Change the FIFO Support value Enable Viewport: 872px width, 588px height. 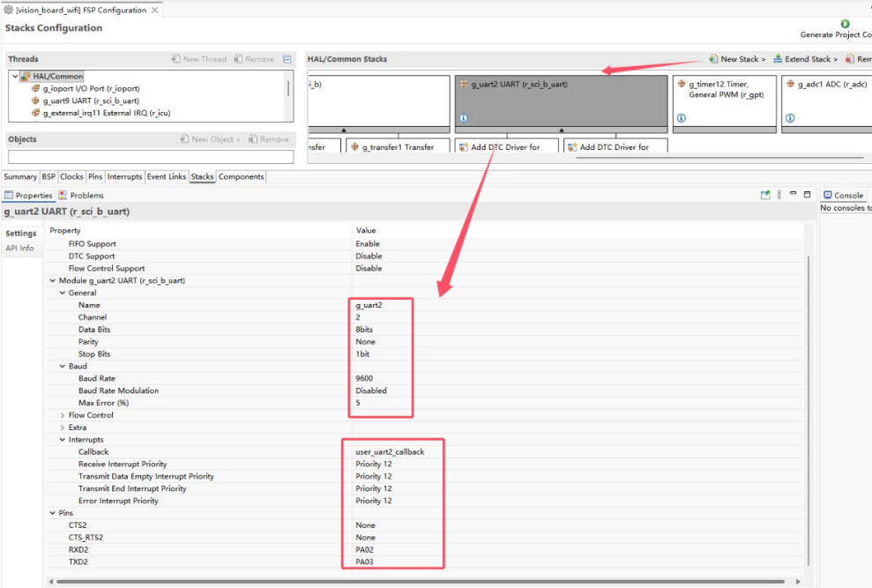[x=368, y=243]
